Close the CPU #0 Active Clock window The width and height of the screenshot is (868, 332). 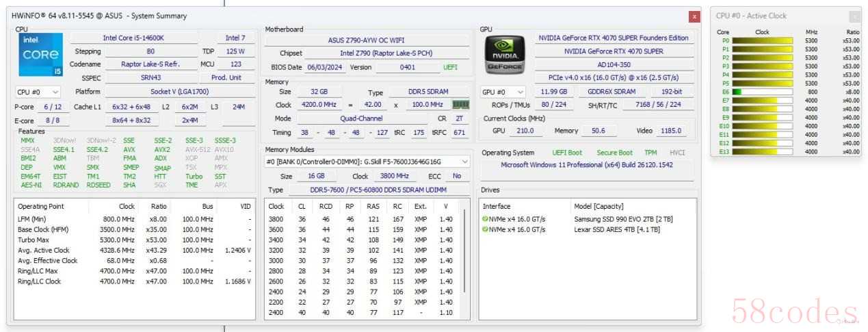(x=854, y=16)
